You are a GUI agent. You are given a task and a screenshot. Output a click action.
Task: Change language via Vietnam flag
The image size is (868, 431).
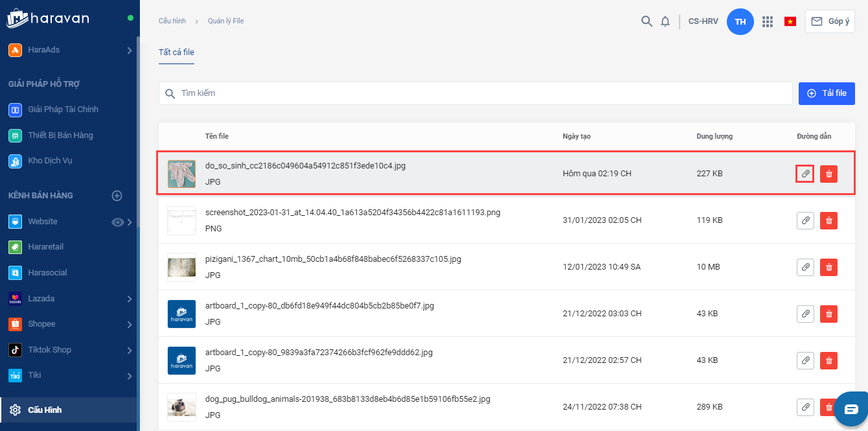tap(790, 21)
